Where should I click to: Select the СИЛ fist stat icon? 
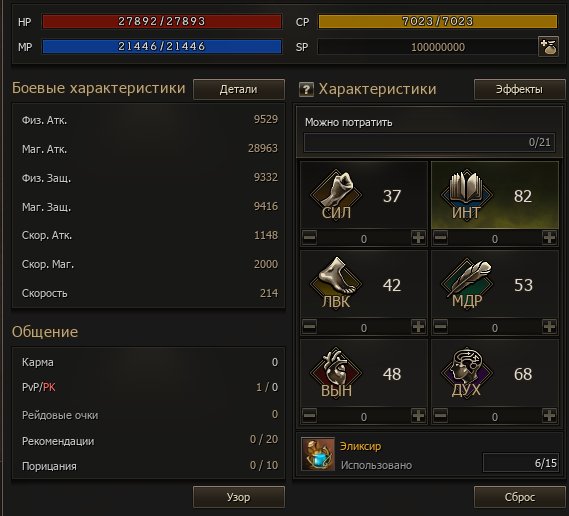click(x=336, y=195)
